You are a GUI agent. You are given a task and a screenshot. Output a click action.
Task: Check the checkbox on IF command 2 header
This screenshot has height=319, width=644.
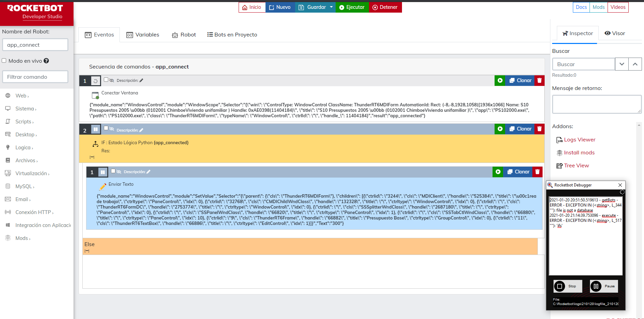pos(106,128)
